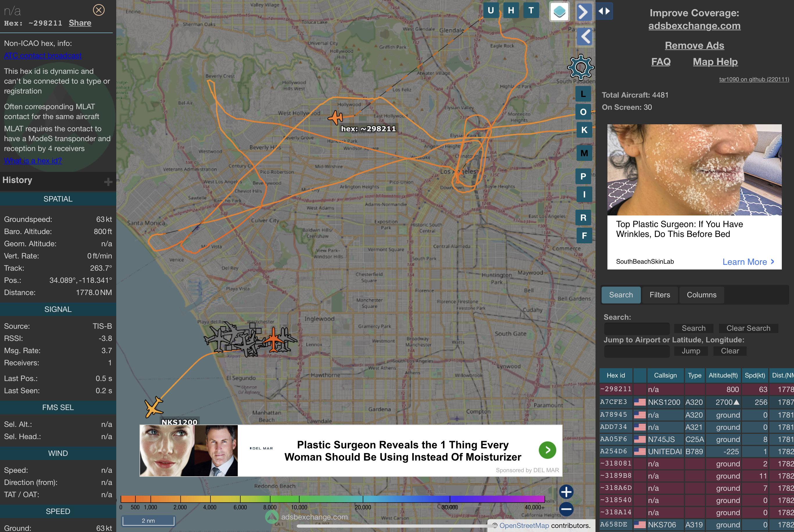Select the NKS1200 A320 table row
Image resolution: width=794 pixels, height=532 pixels.
pyautogui.click(x=696, y=402)
